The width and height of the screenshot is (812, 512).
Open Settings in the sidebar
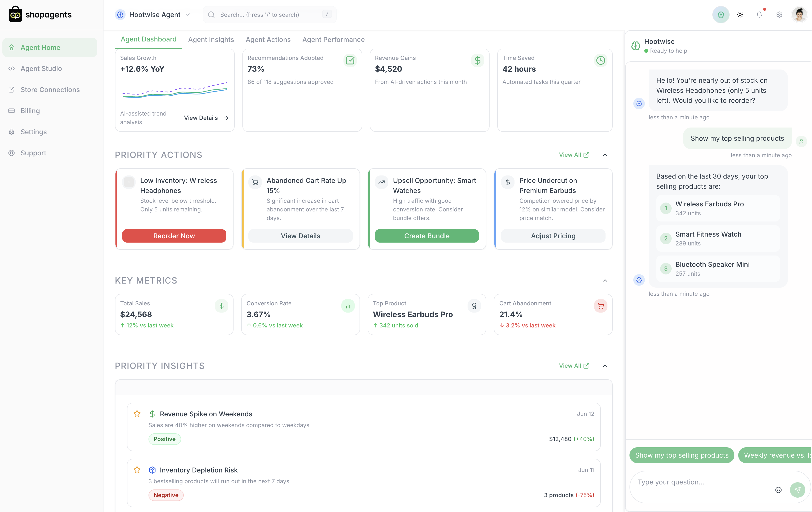[x=50, y=132]
